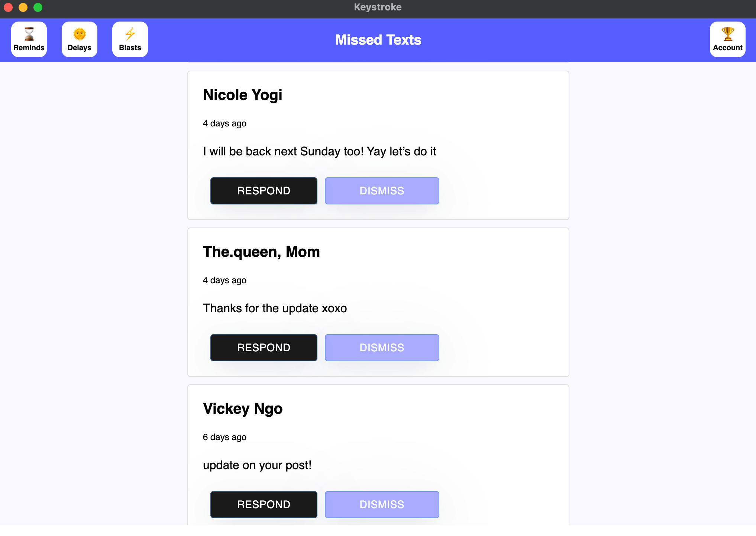Dismiss The.queen, Mom message
Viewport: 756px width, 536px height.
tap(382, 348)
